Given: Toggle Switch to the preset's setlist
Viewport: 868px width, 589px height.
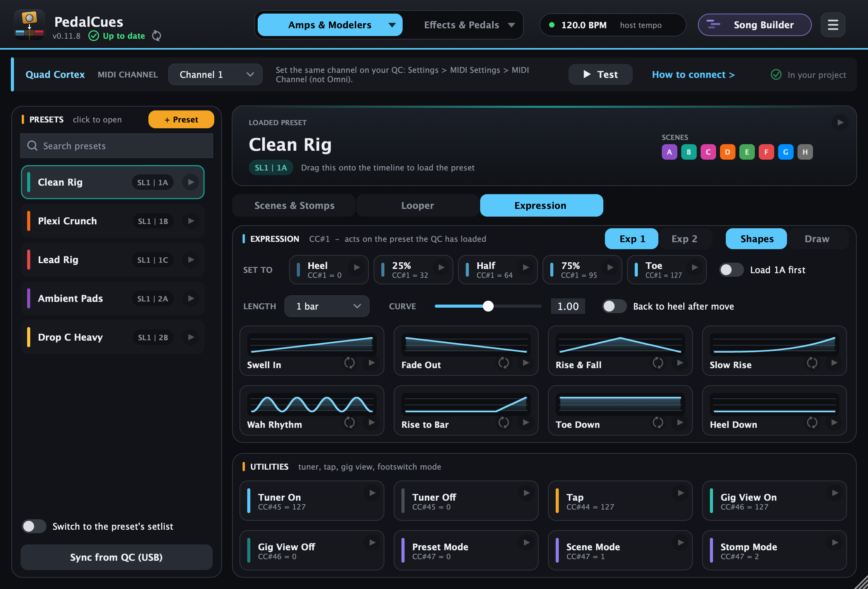Looking at the screenshot, I should [x=34, y=526].
